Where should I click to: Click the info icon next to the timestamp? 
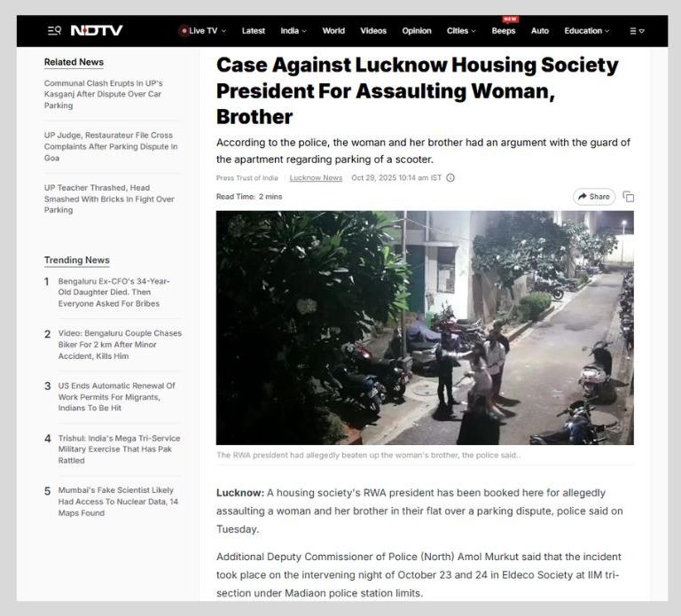[450, 177]
